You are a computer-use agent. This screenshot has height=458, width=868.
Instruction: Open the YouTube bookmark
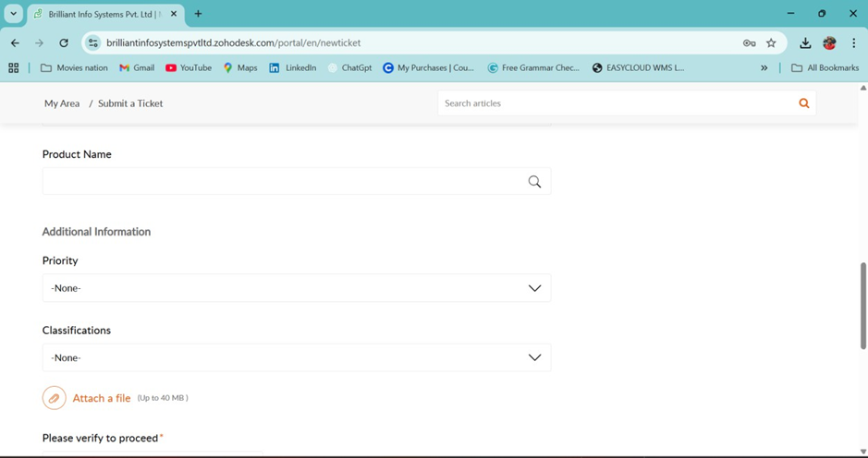[189, 67]
